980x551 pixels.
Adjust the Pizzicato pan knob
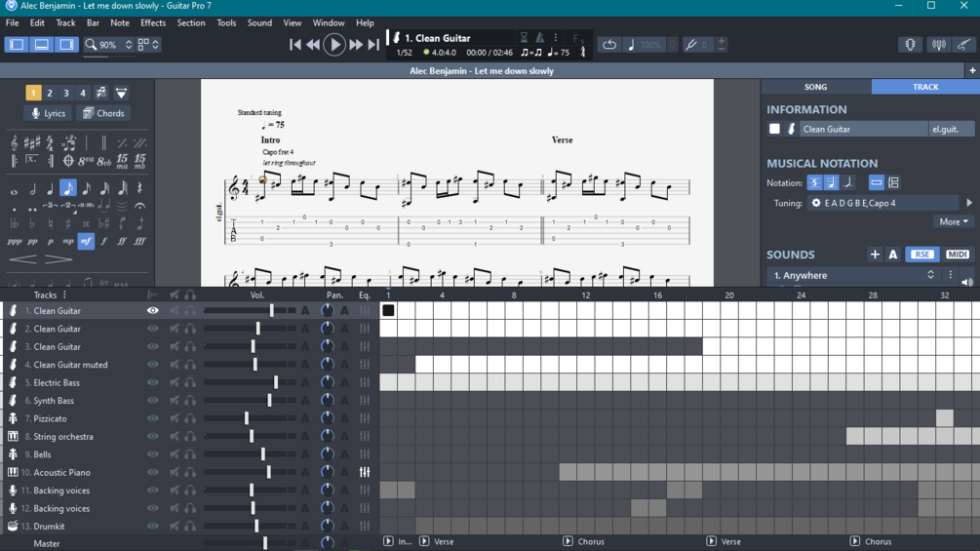tap(327, 418)
